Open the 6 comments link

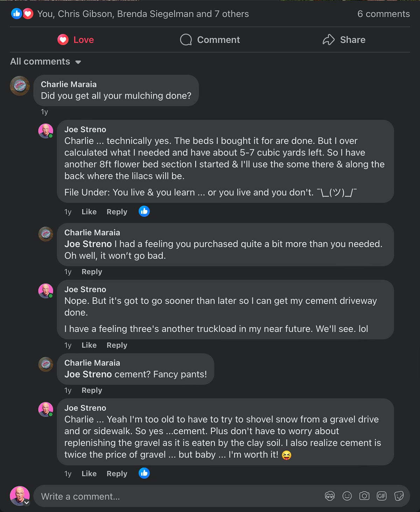click(x=384, y=14)
